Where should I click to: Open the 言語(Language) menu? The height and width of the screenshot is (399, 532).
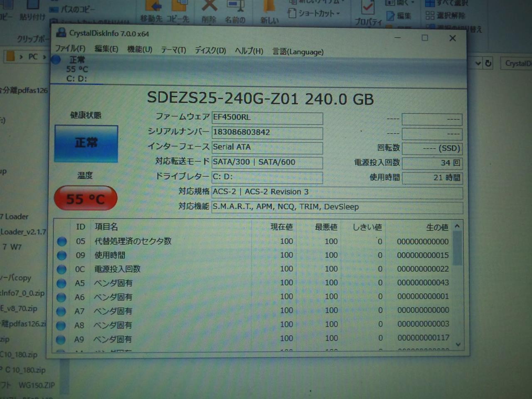pos(298,52)
